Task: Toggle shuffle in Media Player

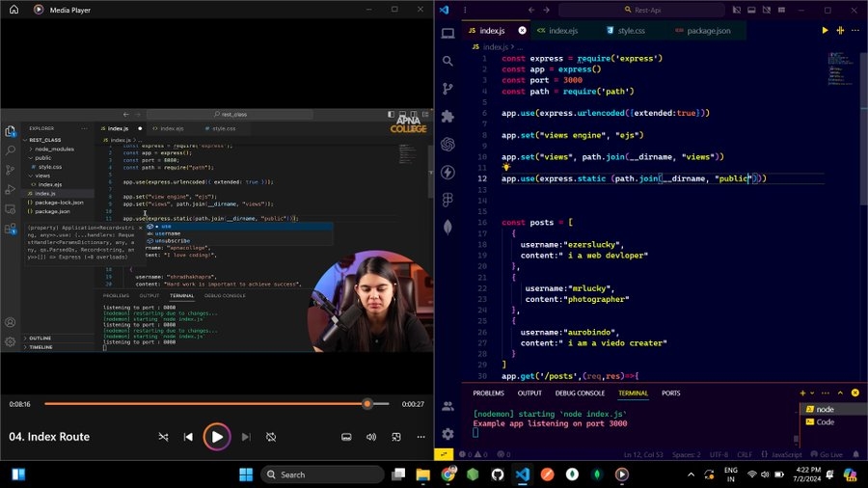Action: pyautogui.click(x=163, y=437)
